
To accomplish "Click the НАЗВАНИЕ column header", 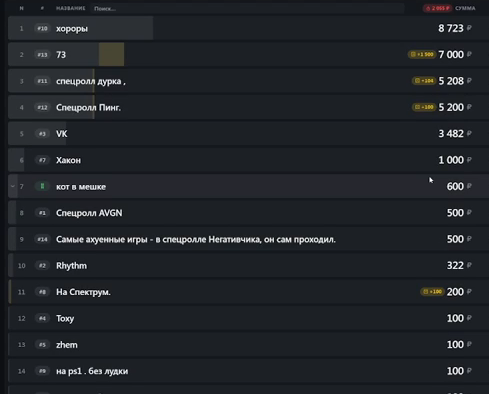I will click(71, 8).
